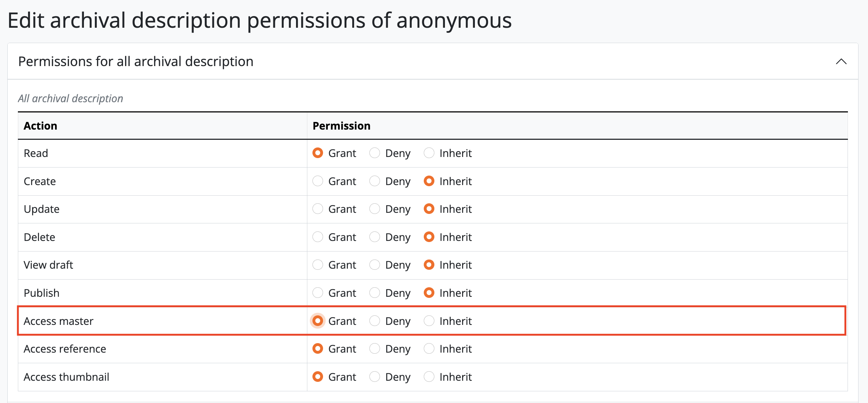Click the Permissions for all archival description header
This screenshot has width=868, height=403.
(136, 61)
